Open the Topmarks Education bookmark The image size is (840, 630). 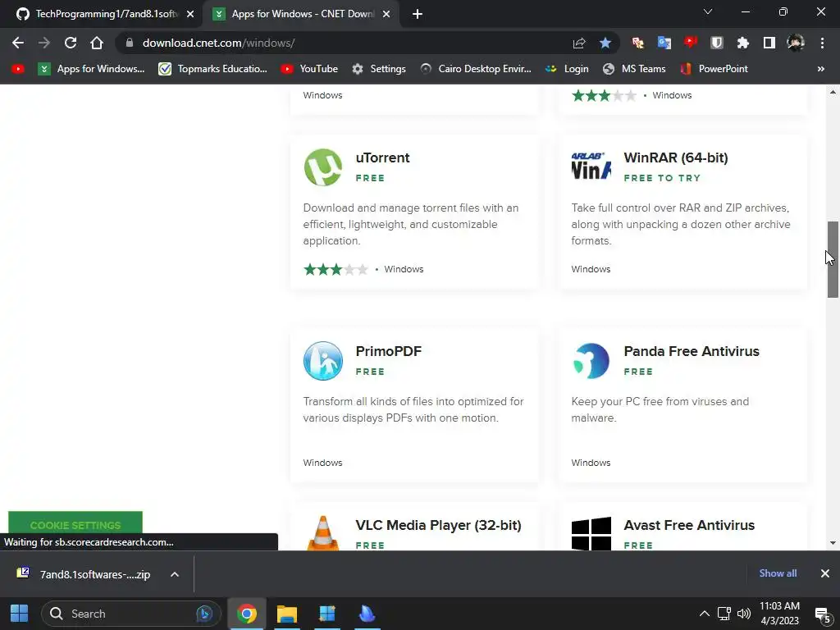pyautogui.click(x=212, y=69)
